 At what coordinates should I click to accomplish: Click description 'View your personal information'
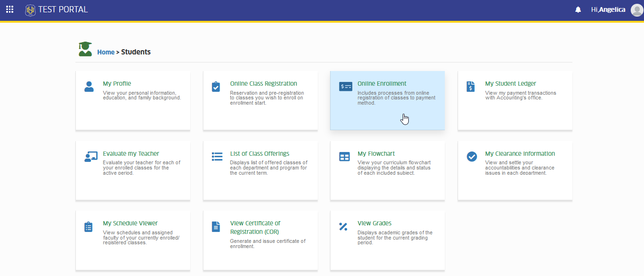[142, 95]
